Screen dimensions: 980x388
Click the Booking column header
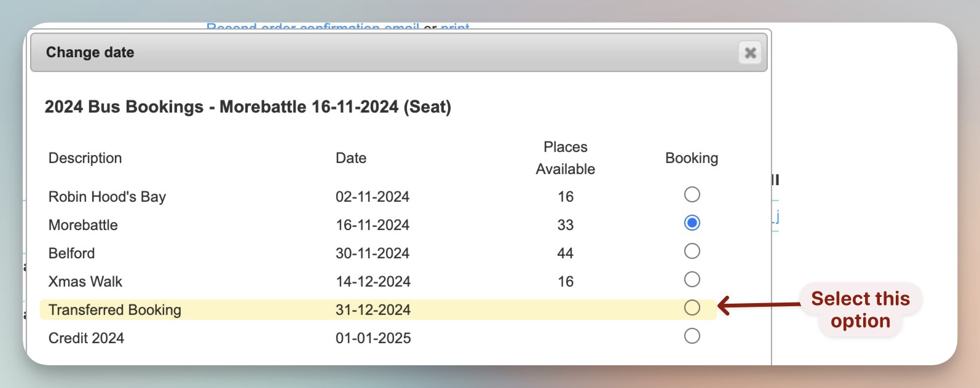pyautogui.click(x=691, y=158)
